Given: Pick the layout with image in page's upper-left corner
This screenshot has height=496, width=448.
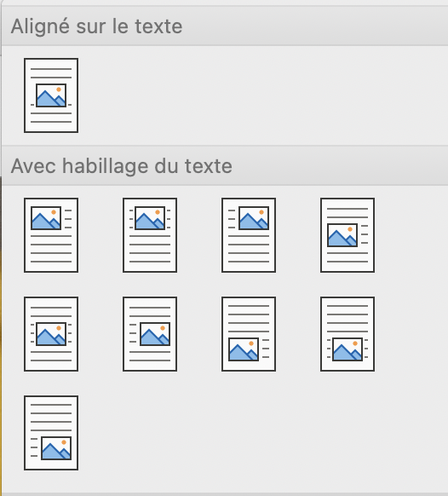Looking at the screenshot, I should [51, 235].
